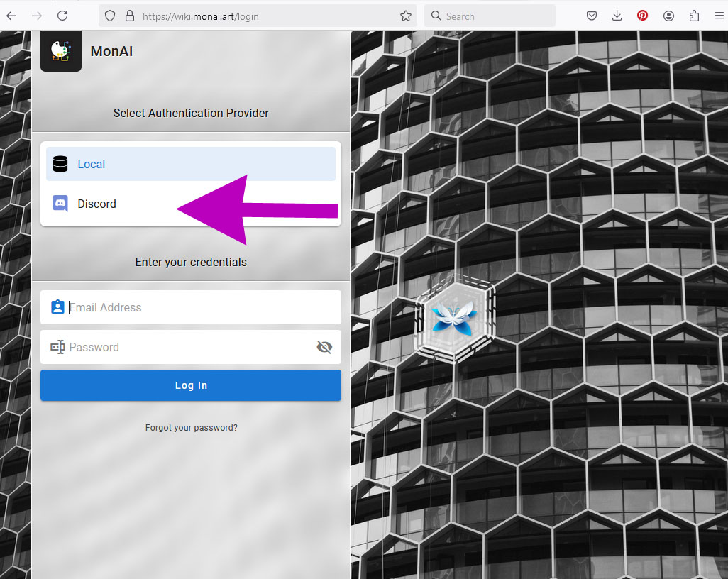Select Local authentication provider
Screen dimensions: 728x579
[191, 164]
